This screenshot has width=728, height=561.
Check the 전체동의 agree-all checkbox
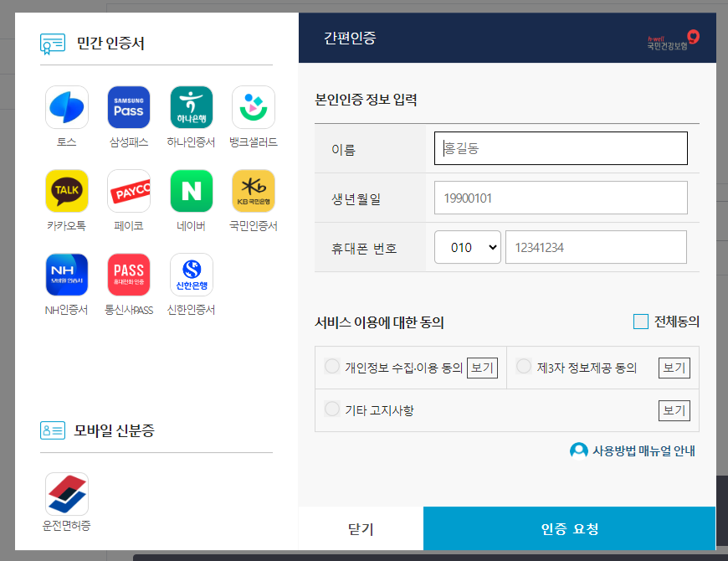coord(641,322)
